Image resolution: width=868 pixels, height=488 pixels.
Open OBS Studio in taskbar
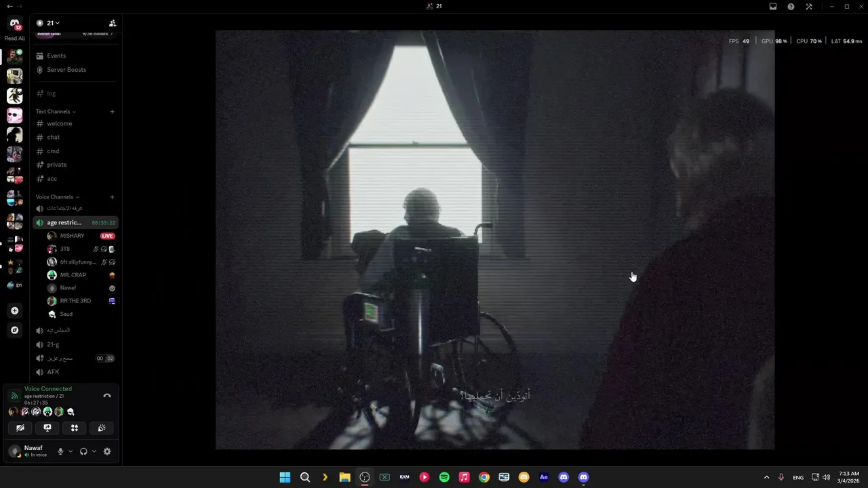pyautogui.click(x=365, y=477)
